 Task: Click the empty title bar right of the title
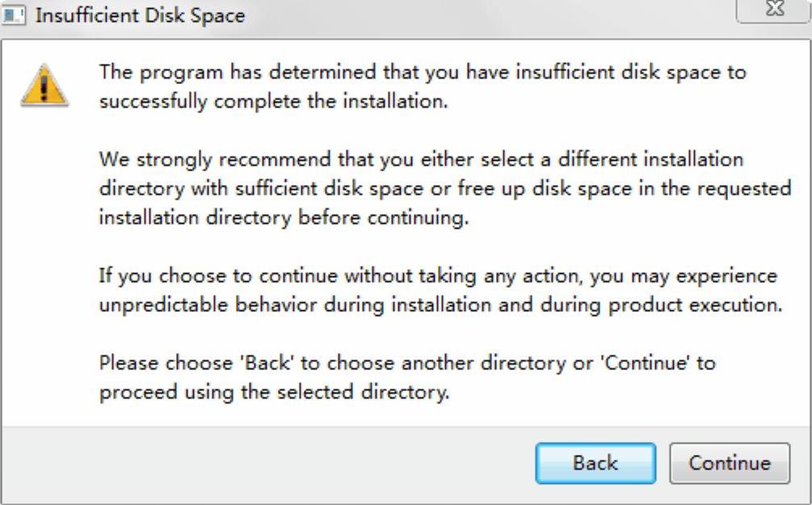[485, 15]
